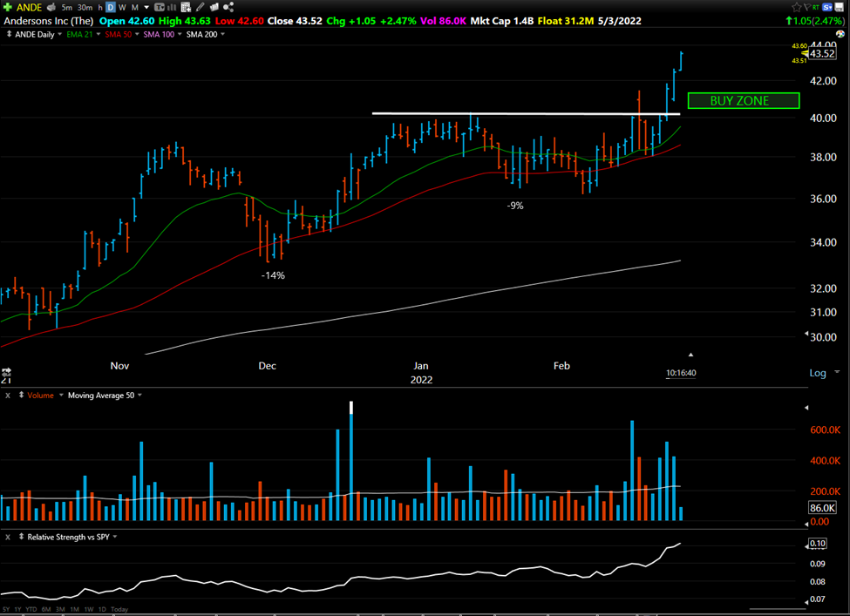Viewport: 850px width, 616px height.
Task: Switch to the 5m timeframe
Action: tap(66, 8)
